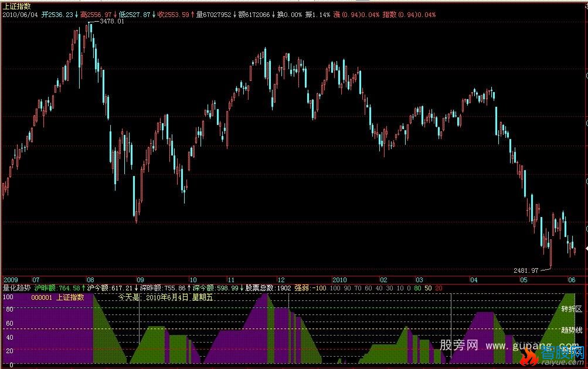This screenshot has height=369, width=588.
Task: Click month 06 on the time axis
Action: (571, 280)
